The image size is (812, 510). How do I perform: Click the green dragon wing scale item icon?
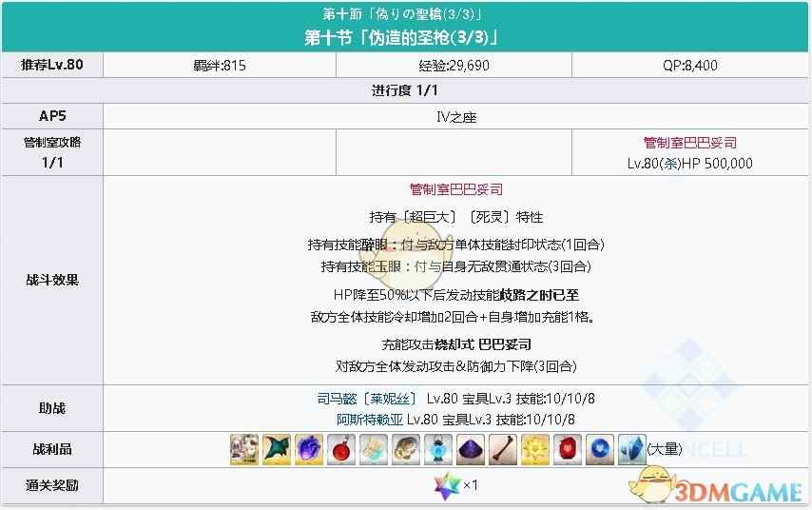[277, 449]
